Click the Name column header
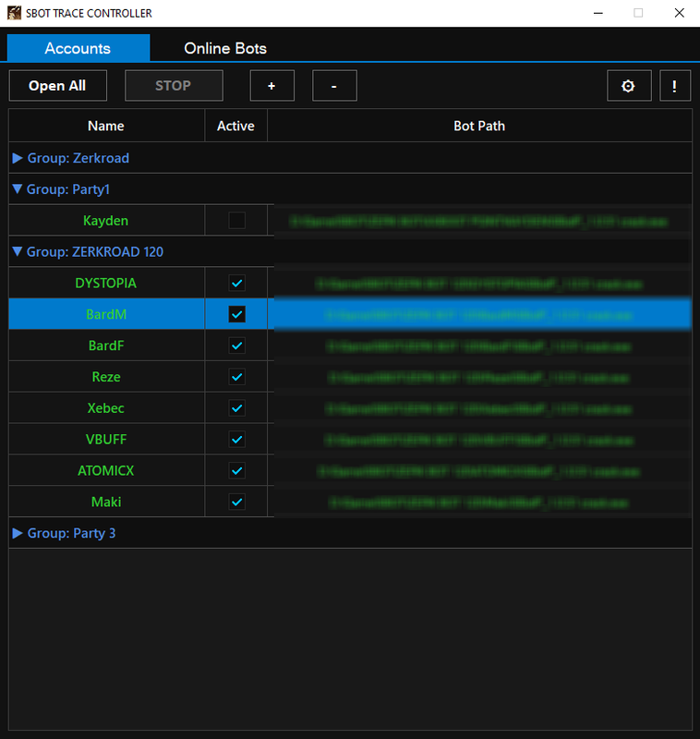This screenshot has height=739, width=700. point(106,126)
